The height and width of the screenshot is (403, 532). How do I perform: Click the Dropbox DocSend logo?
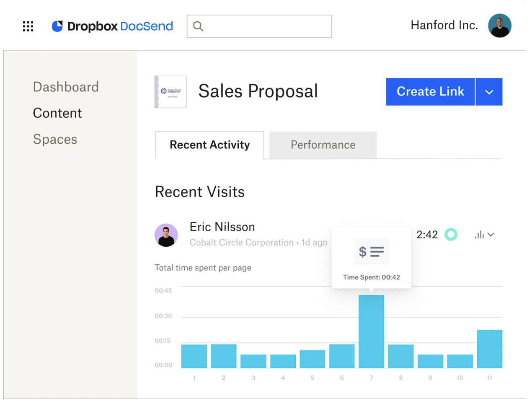point(112,26)
